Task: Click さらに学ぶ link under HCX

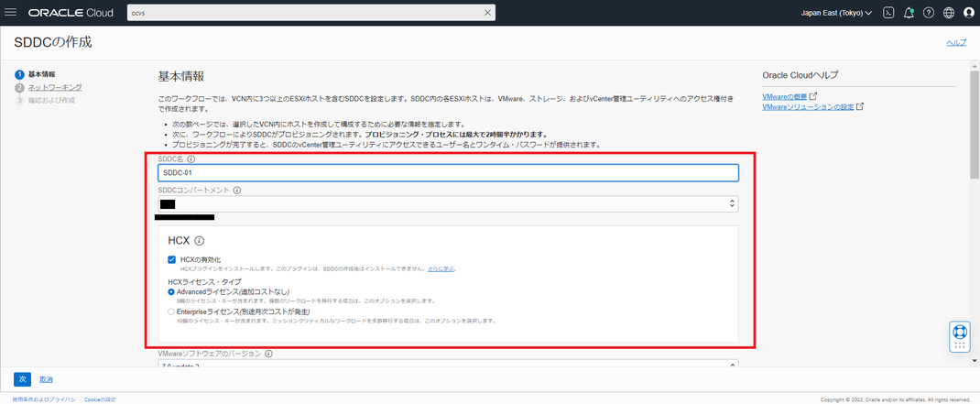Action: (x=441, y=269)
